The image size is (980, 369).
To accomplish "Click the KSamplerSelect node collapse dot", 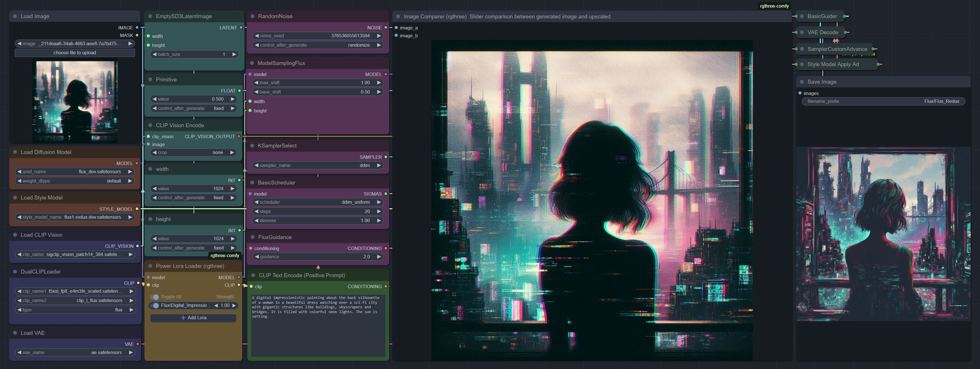I will (x=252, y=146).
